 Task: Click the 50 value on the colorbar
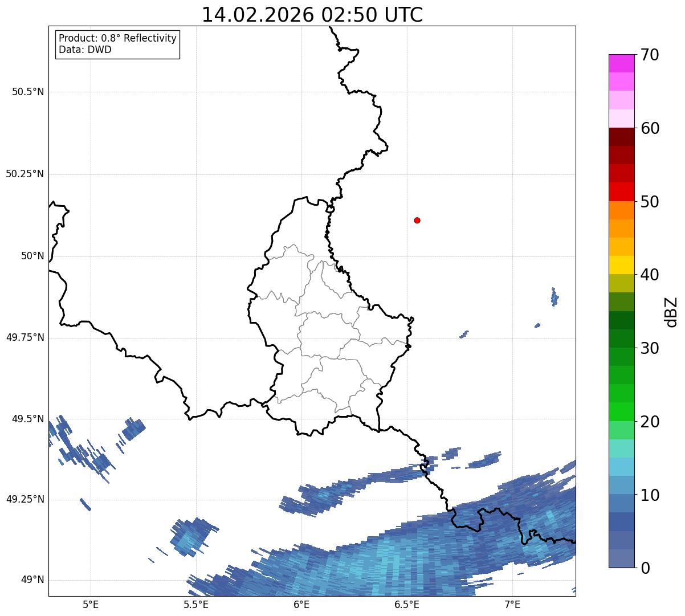point(650,202)
